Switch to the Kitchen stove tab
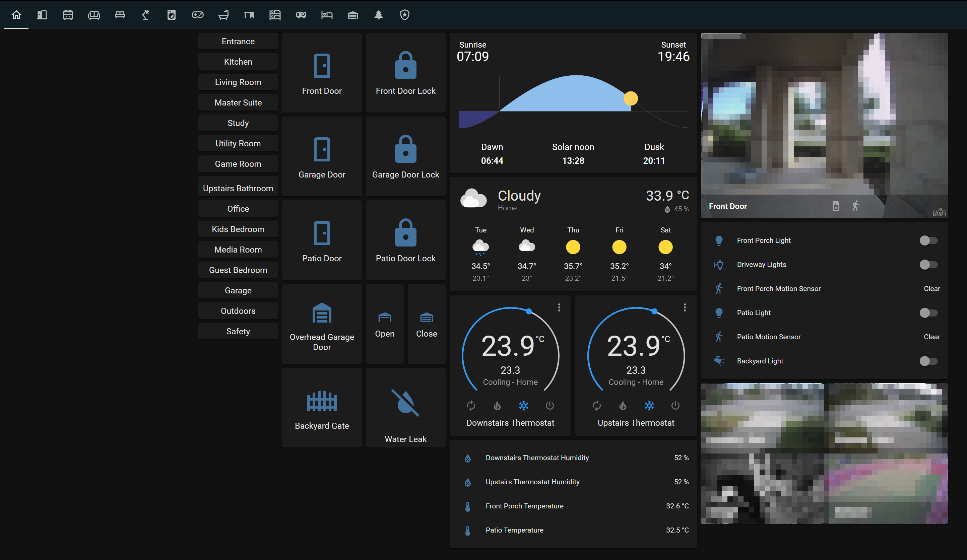 coord(68,15)
